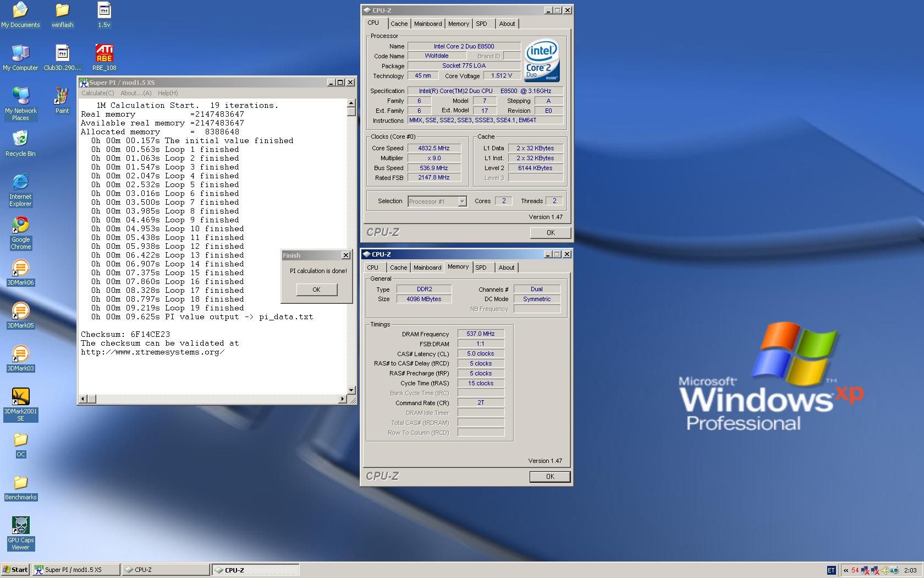Select the 3DMark2001 SE shortcut
Viewport: 924px width, 578px height.
(20, 405)
